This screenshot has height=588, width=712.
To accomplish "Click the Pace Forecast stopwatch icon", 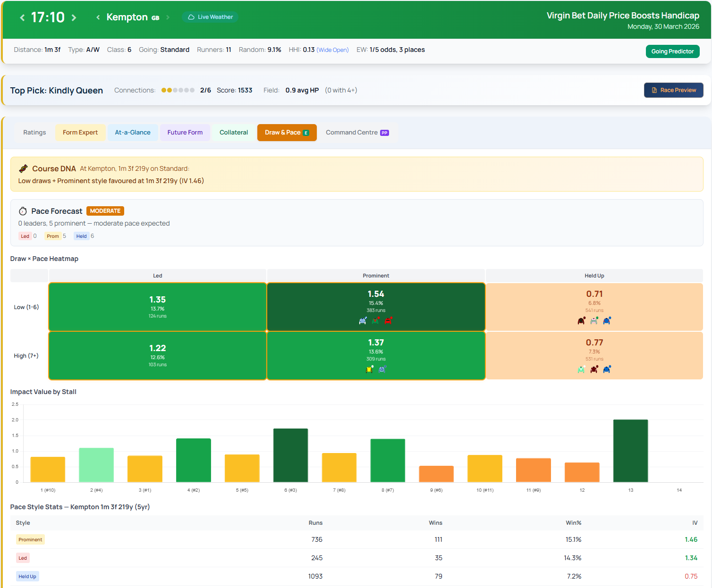I will tap(23, 211).
